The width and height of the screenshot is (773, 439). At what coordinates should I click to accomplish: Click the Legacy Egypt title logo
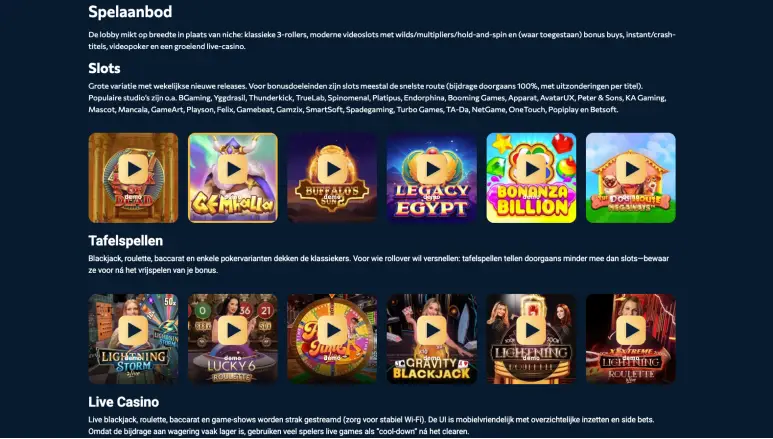click(432, 201)
